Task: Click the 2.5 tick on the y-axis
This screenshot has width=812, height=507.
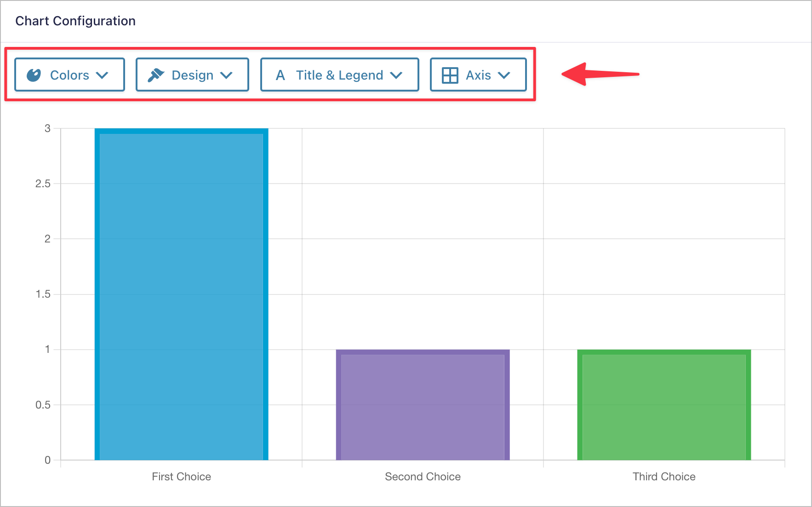Action: 43,184
